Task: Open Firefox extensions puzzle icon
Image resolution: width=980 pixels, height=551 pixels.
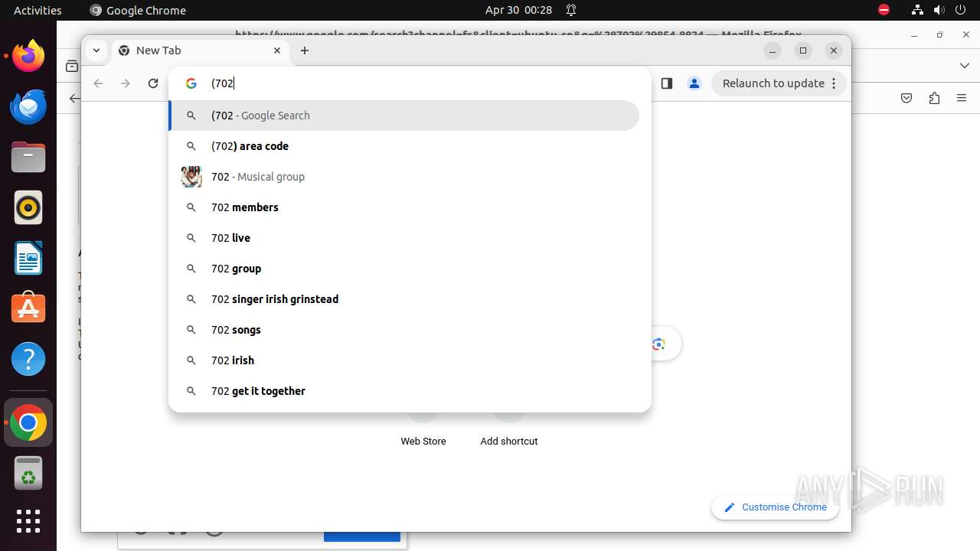Action: tap(934, 98)
